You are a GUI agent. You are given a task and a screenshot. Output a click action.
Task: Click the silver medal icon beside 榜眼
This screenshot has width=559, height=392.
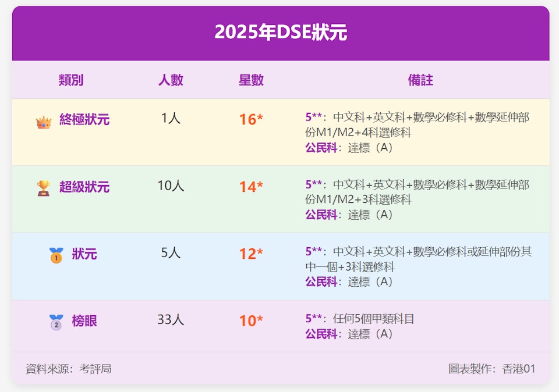[56, 322]
